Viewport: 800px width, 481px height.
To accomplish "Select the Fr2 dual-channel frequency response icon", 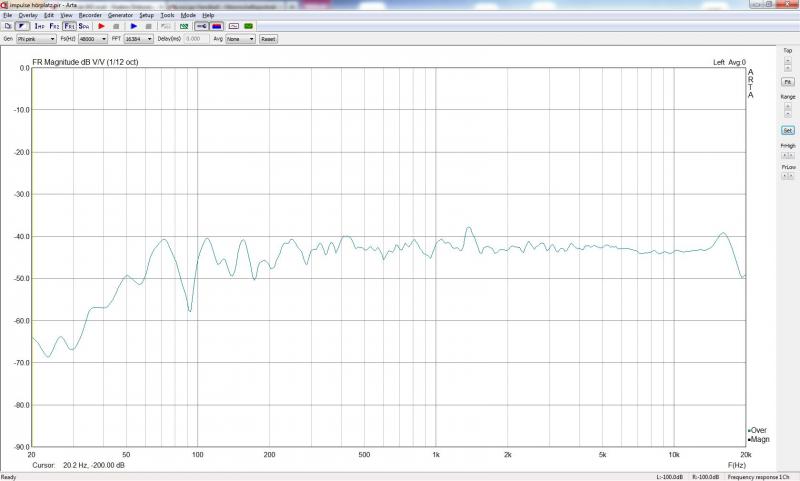I will tap(54, 26).
